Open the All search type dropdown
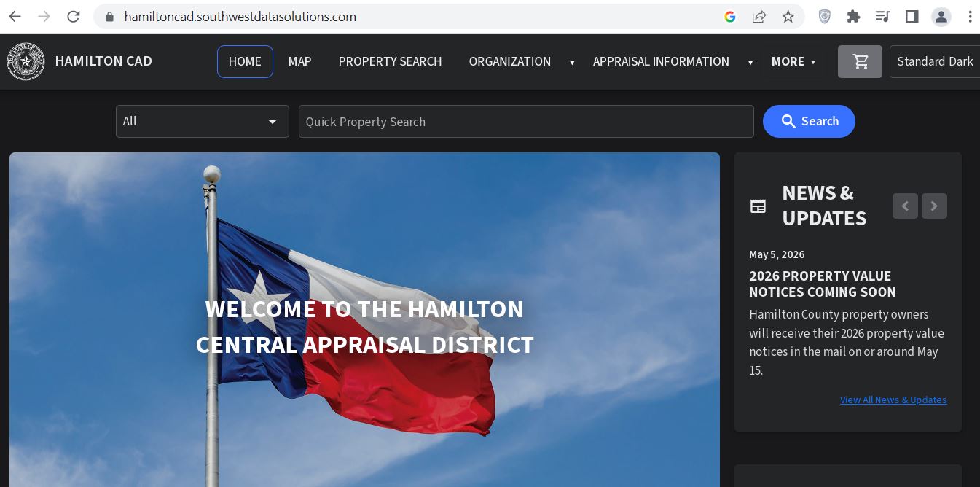 [x=203, y=122]
